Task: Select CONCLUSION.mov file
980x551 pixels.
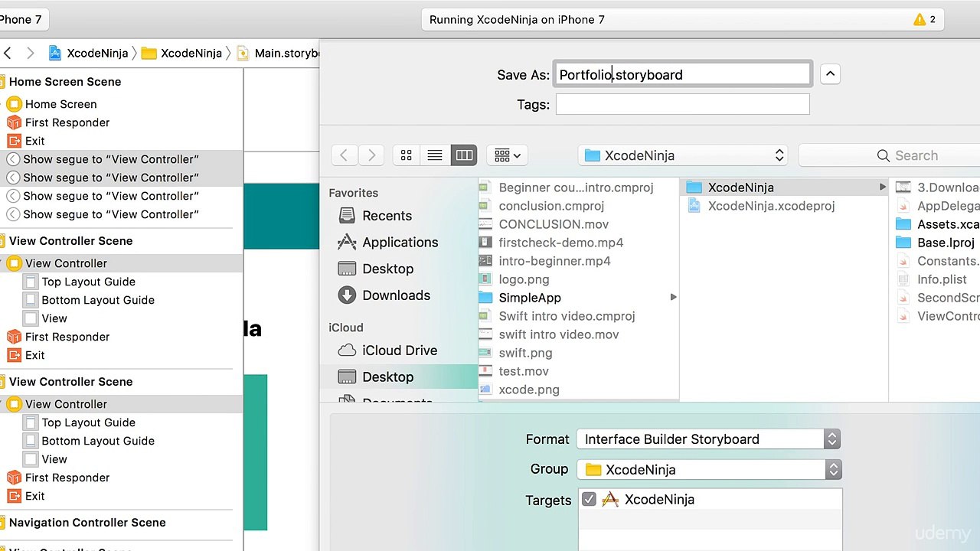Action: point(554,224)
